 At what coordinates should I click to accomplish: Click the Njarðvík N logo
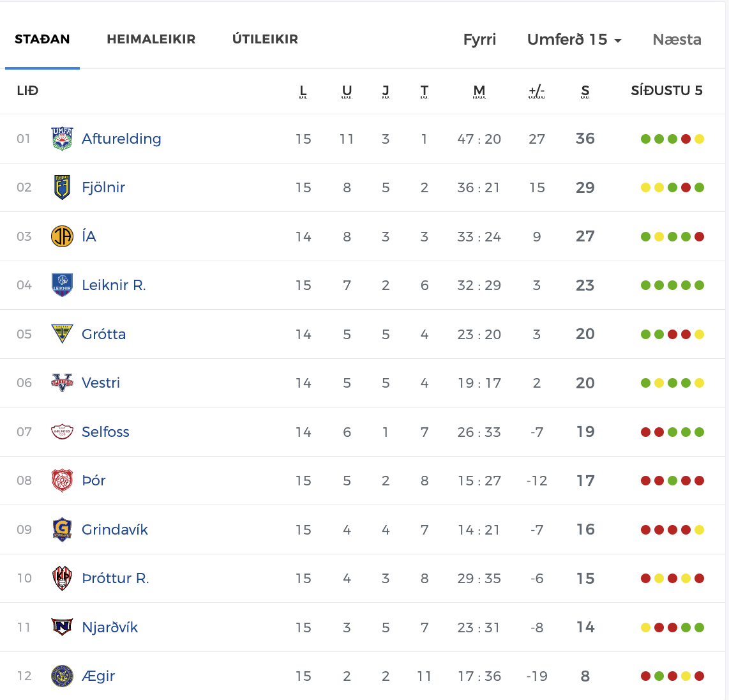coord(62,627)
